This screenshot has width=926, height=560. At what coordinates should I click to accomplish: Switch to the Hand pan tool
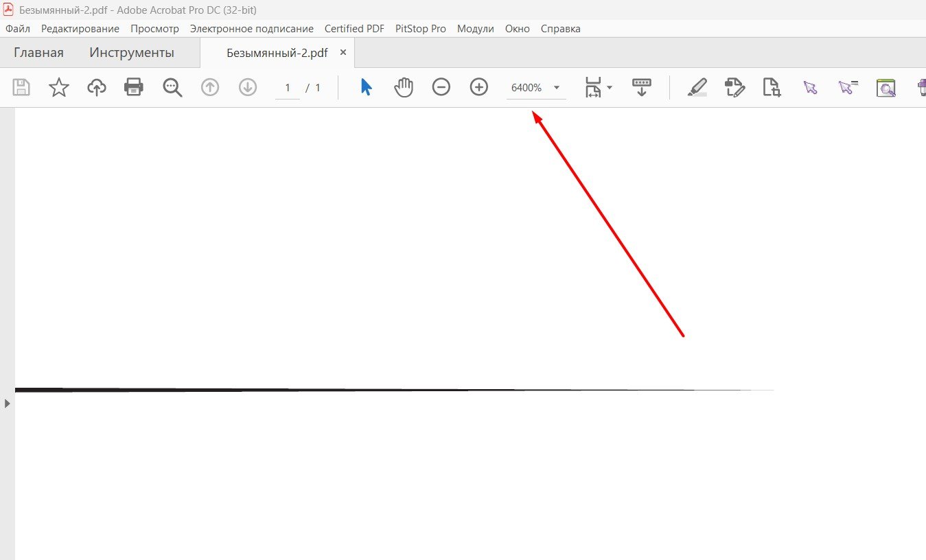pos(404,87)
